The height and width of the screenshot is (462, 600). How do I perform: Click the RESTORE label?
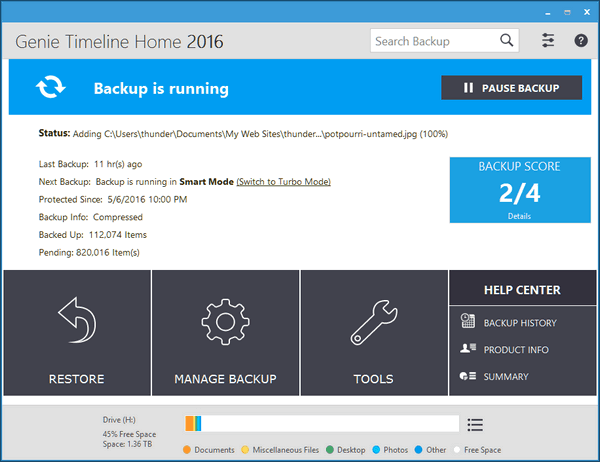click(x=77, y=379)
